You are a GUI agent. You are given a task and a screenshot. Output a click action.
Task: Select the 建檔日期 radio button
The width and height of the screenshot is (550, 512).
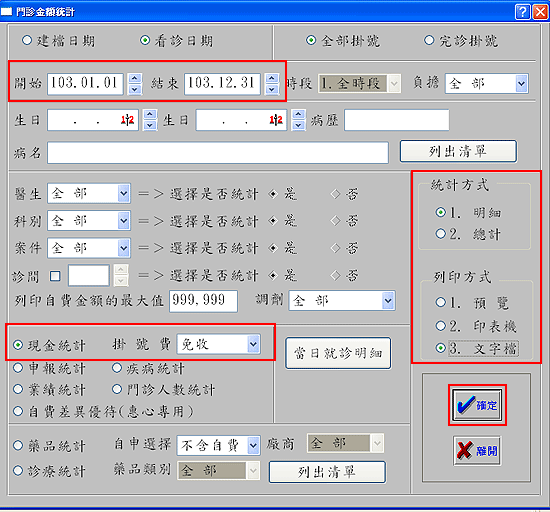click(x=27, y=40)
